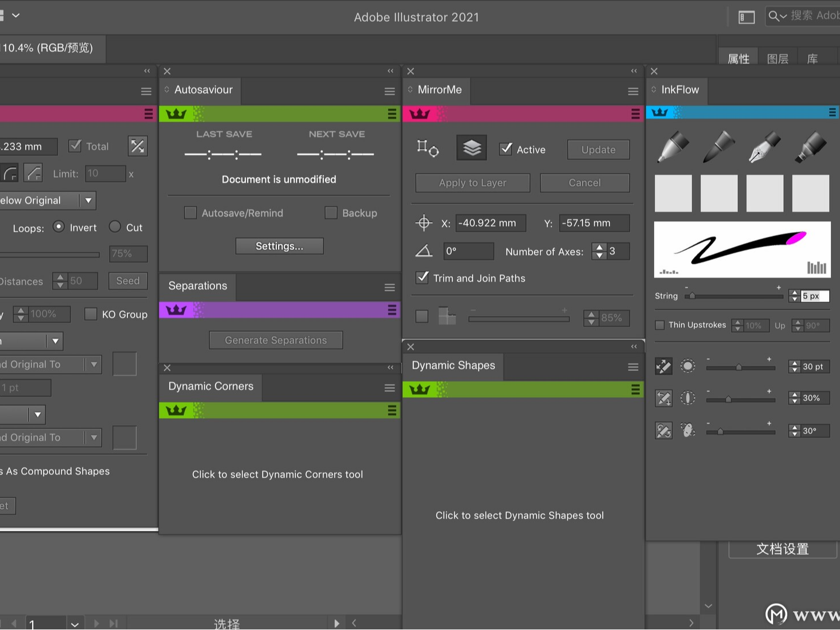Collapse the MirrorMe panel with its chevron
Screen dimensions: 840x630
(x=634, y=71)
